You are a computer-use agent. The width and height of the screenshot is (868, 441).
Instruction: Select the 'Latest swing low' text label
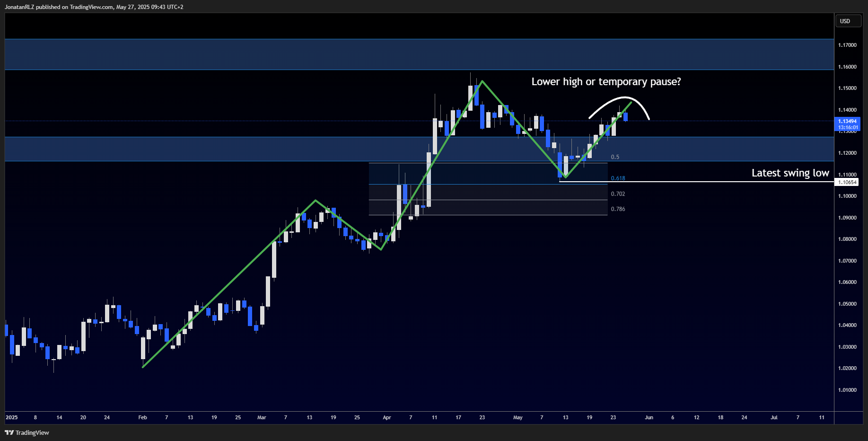coord(790,173)
